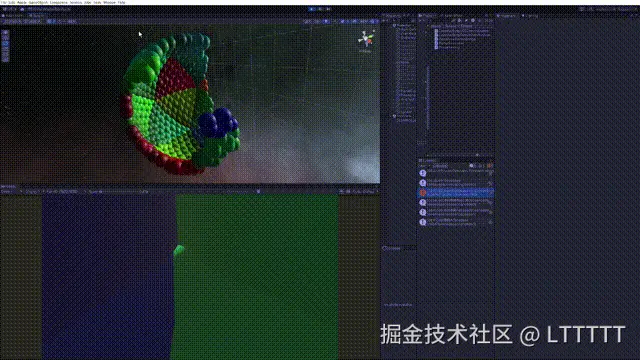Open the Assets menu
The height and width of the screenshot is (360, 640).
(22, 2)
